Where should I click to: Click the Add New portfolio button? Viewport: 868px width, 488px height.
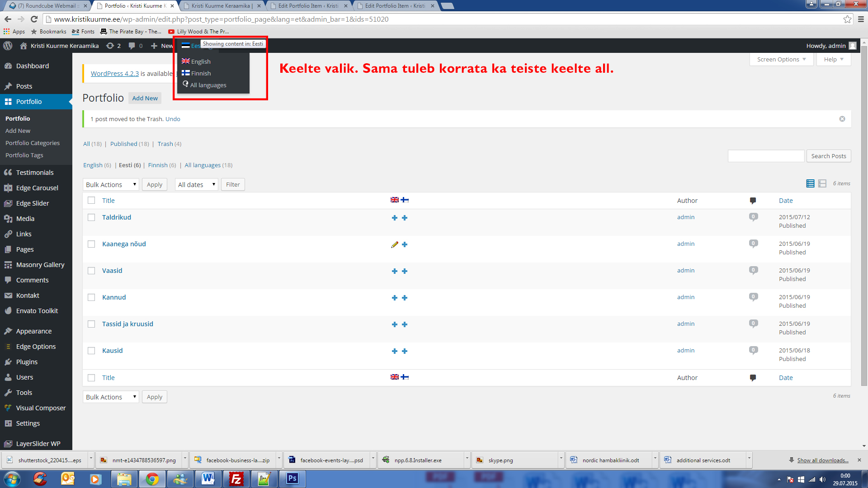145,98
